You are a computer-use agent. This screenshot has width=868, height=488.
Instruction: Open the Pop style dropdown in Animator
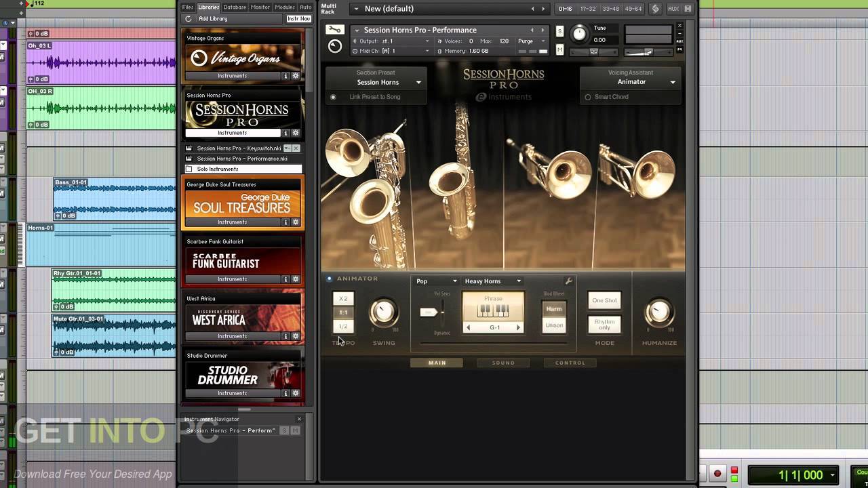tap(435, 281)
